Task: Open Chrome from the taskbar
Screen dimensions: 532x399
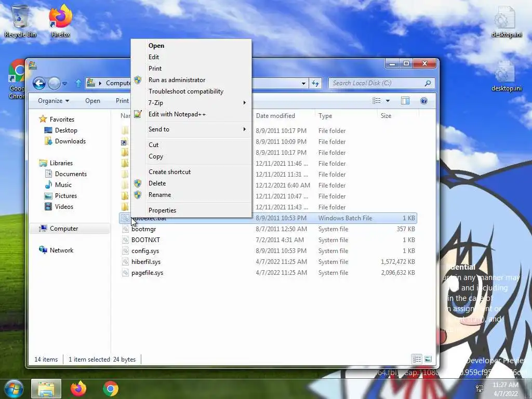Action: click(111, 389)
